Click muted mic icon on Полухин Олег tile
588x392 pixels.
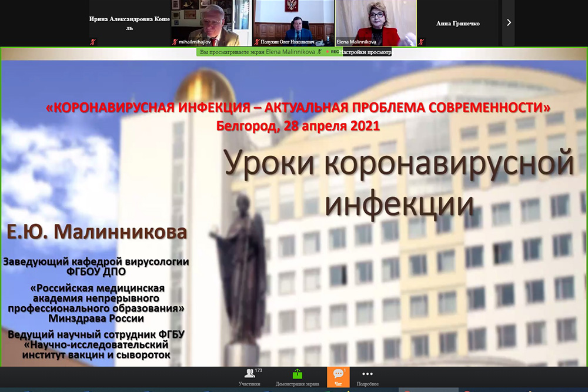click(256, 42)
